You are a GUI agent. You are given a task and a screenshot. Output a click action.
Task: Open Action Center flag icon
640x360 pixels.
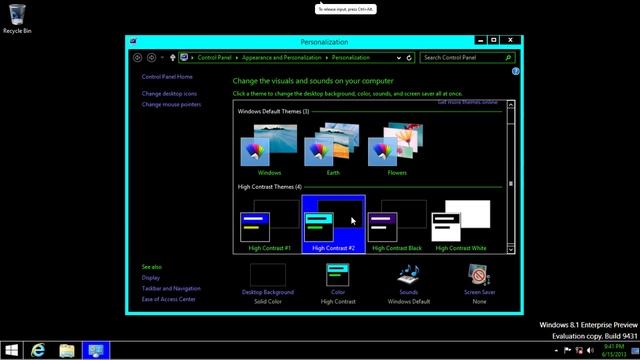(567, 350)
